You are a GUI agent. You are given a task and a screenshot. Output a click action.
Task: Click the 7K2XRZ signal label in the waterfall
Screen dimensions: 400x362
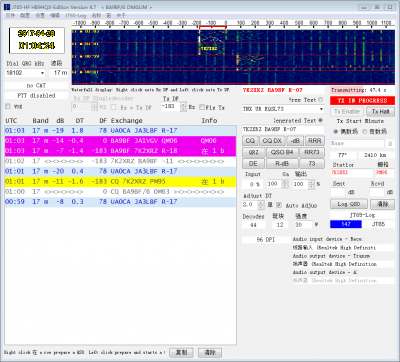click(209, 49)
